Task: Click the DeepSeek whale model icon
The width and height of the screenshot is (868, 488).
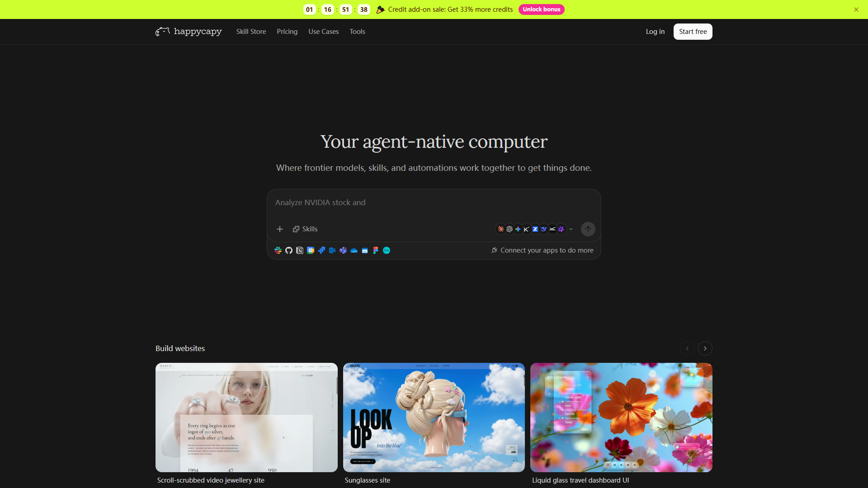Action: click(x=544, y=229)
